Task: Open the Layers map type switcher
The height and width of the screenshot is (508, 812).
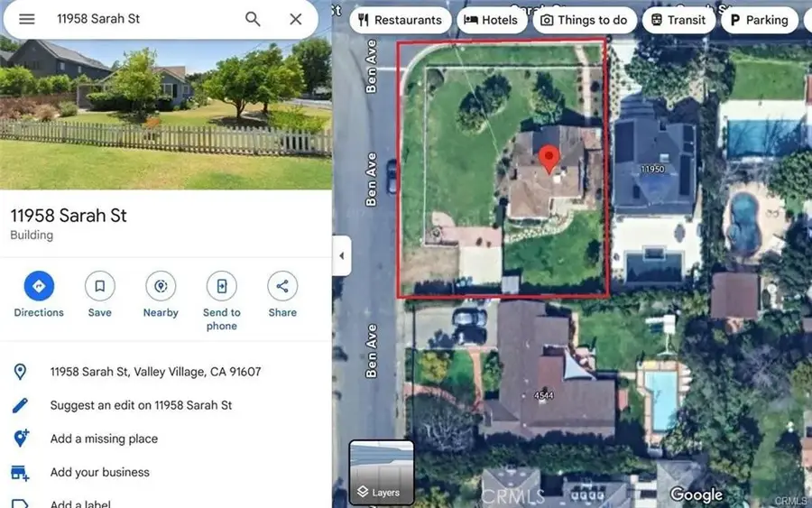Action: click(381, 471)
